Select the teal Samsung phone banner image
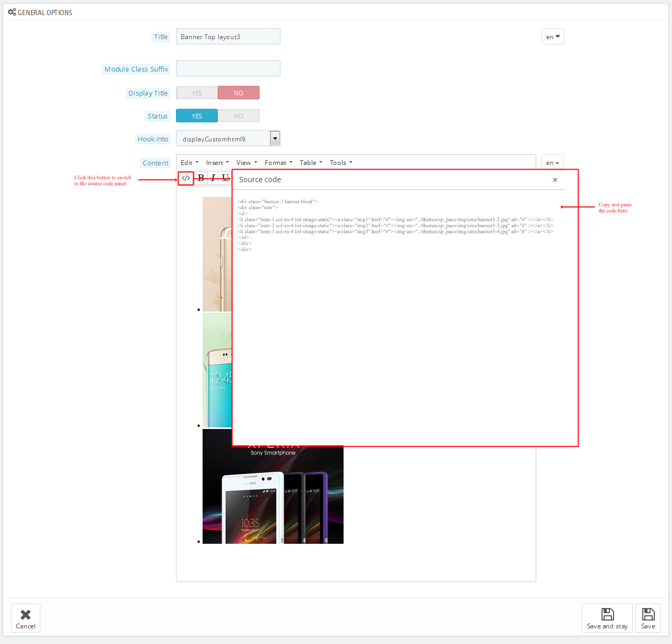The height and width of the screenshot is (644, 672). (217, 370)
